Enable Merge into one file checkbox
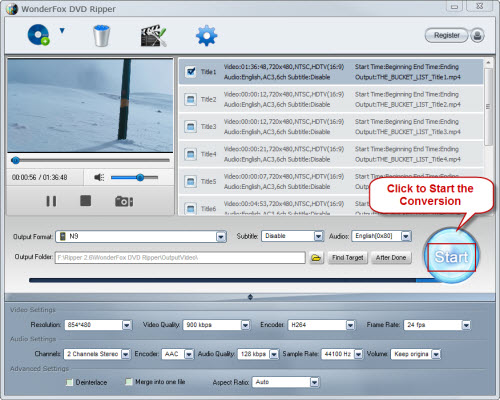Image resolution: width=500 pixels, height=400 pixels. pos(129,382)
